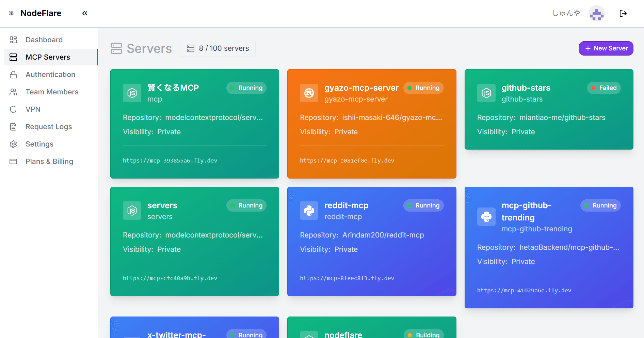Click the ishii-masaki-646/gyazo-mc... repository text

pyautogui.click(x=392, y=118)
